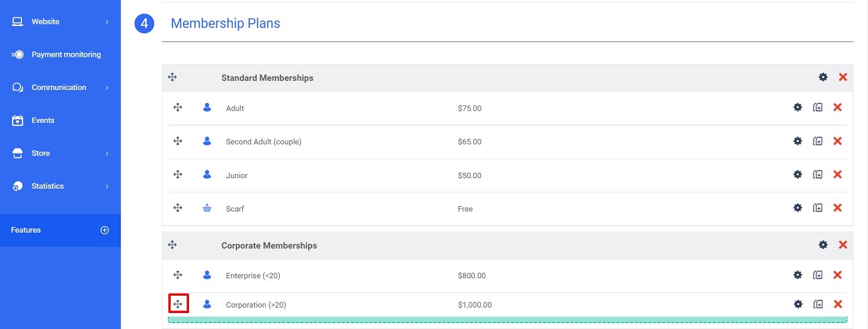Duplicate the Second Adult (couple) plan
Viewport: 868px width, 329px height.
click(818, 141)
